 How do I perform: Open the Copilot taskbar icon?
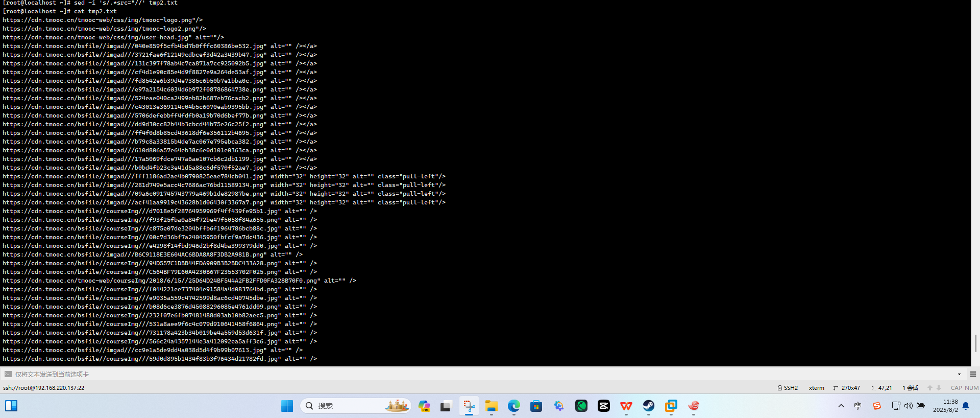click(424, 406)
